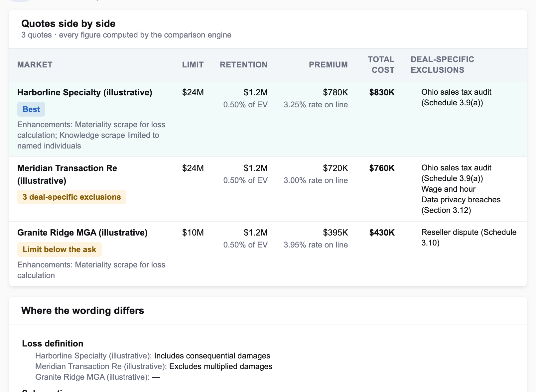
Task: Click the 3.25% rate on line text
Action: pos(316,105)
